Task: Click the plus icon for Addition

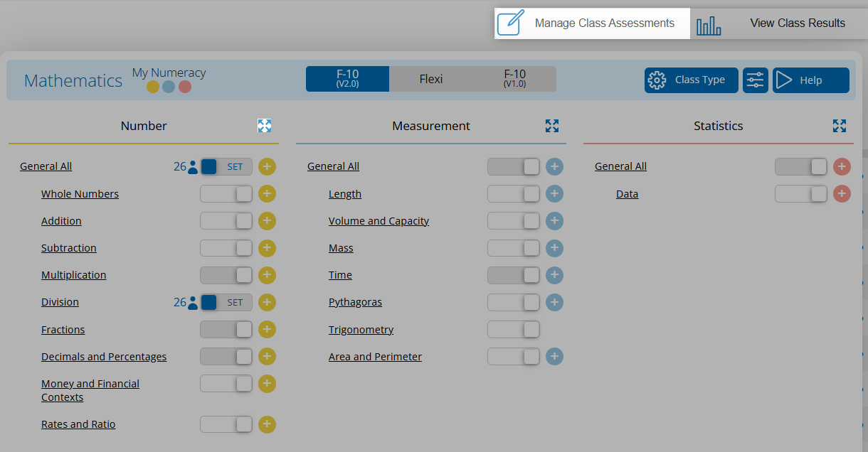Action: click(267, 221)
